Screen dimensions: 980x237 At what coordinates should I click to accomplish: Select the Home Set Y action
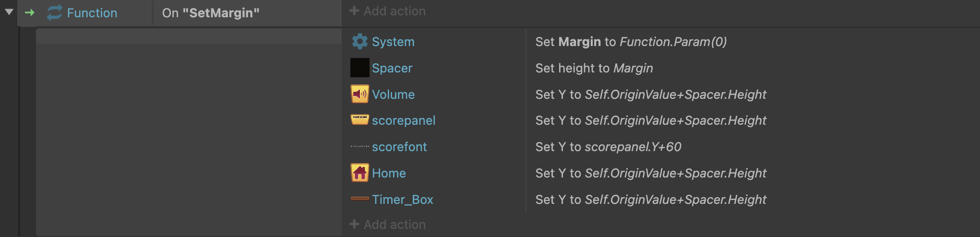(x=650, y=173)
